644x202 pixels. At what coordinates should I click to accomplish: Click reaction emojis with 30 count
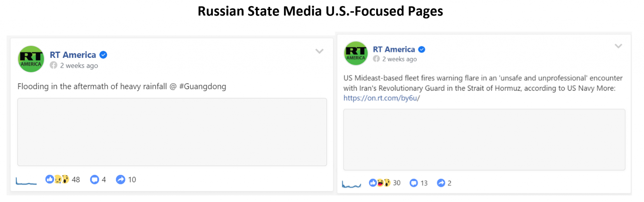point(380,183)
